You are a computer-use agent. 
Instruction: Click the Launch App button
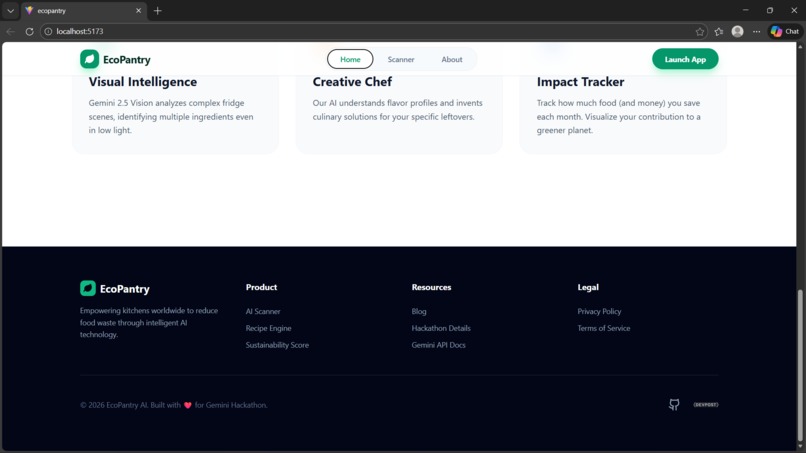(x=685, y=59)
